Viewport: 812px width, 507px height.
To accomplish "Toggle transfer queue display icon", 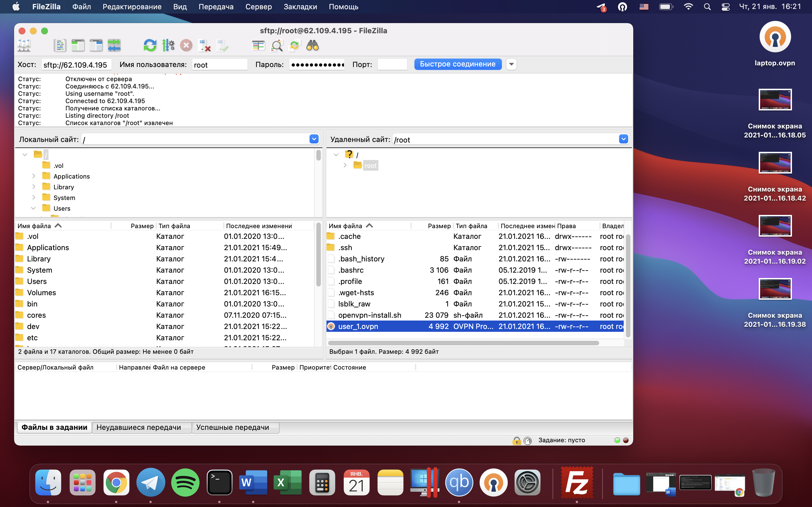I will 114,46.
